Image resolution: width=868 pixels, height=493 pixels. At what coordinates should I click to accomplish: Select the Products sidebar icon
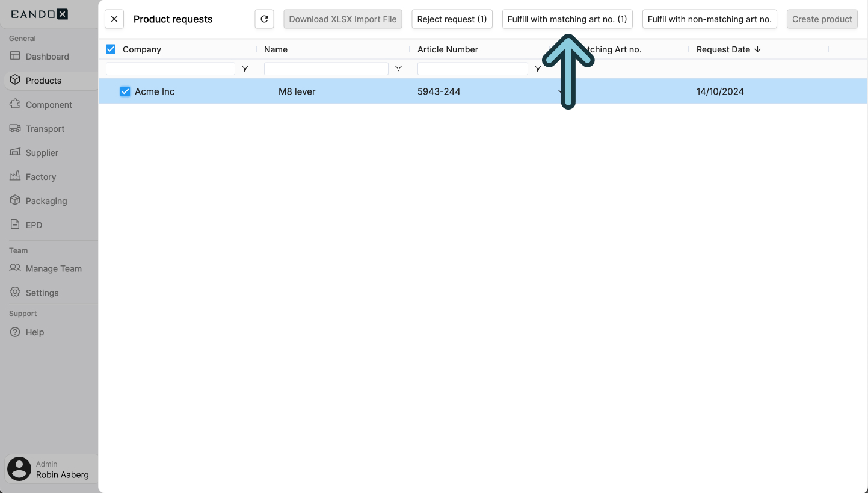pos(43,80)
